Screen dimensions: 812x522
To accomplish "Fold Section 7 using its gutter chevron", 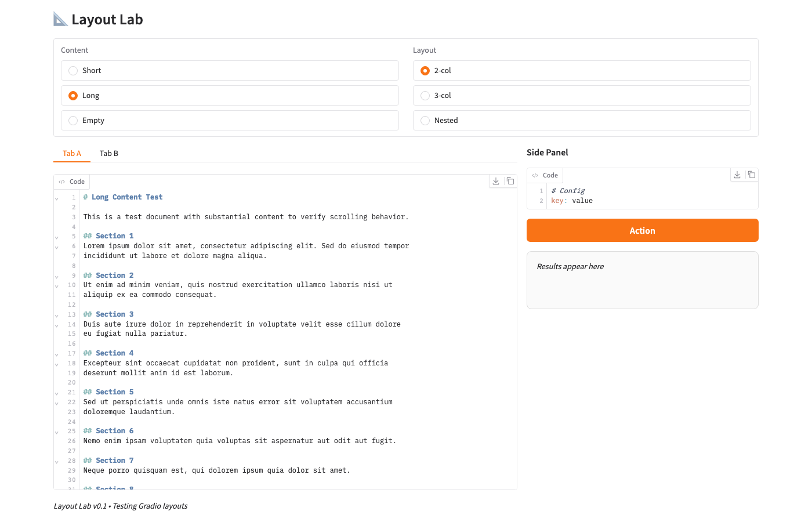I will click(57, 462).
